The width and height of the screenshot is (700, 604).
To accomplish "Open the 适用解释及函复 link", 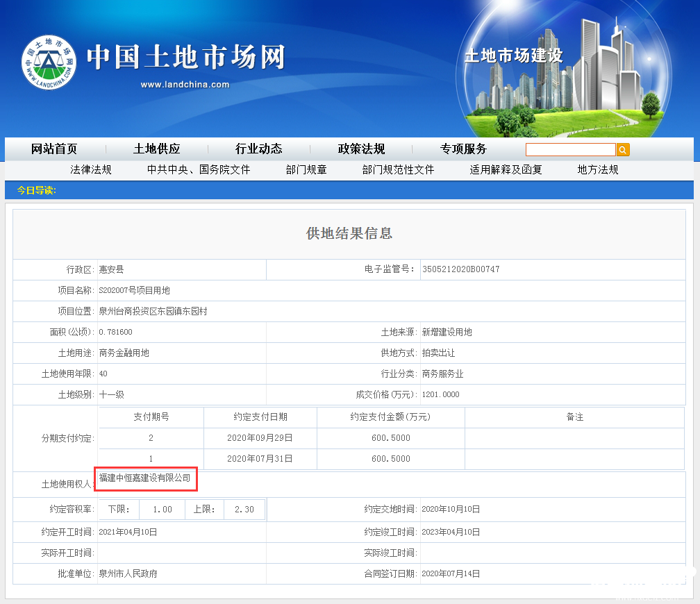I will (x=506, y=170).
